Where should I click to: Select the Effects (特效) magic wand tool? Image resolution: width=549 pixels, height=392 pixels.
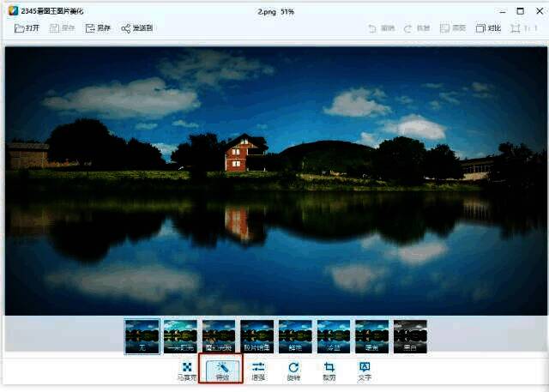[x=222, y=371]
